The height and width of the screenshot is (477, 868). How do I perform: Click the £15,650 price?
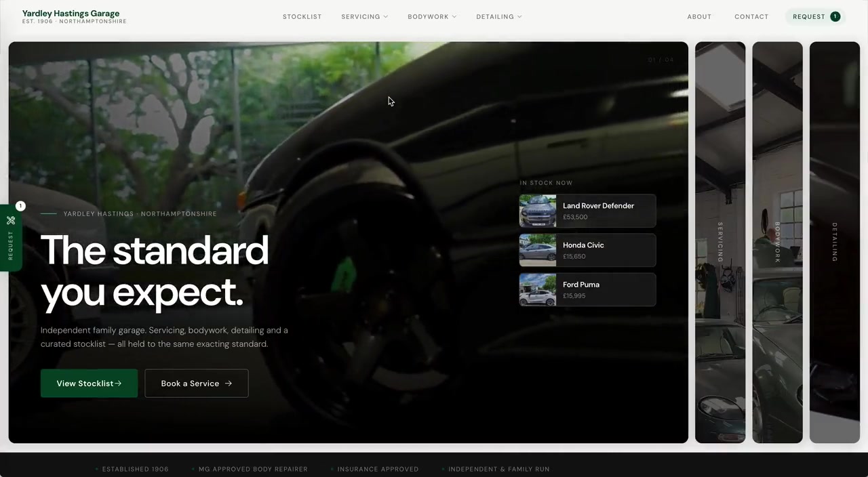(574, 256)
